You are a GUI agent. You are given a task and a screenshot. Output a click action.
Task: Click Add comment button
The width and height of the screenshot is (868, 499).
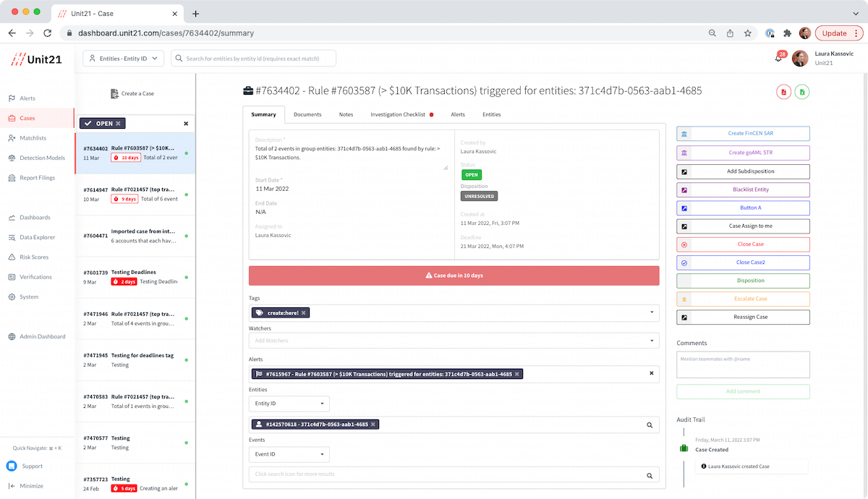pyautogui.click(x=743, y=391)
